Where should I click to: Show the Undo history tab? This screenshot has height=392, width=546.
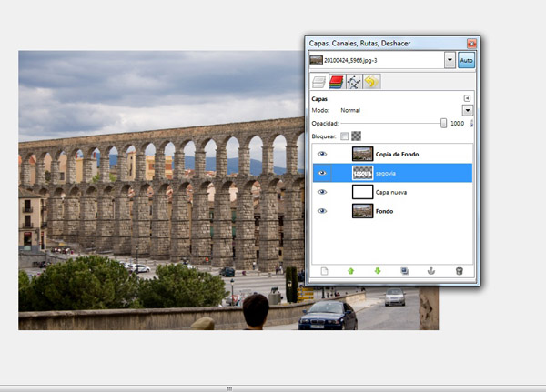pos(371,82)
